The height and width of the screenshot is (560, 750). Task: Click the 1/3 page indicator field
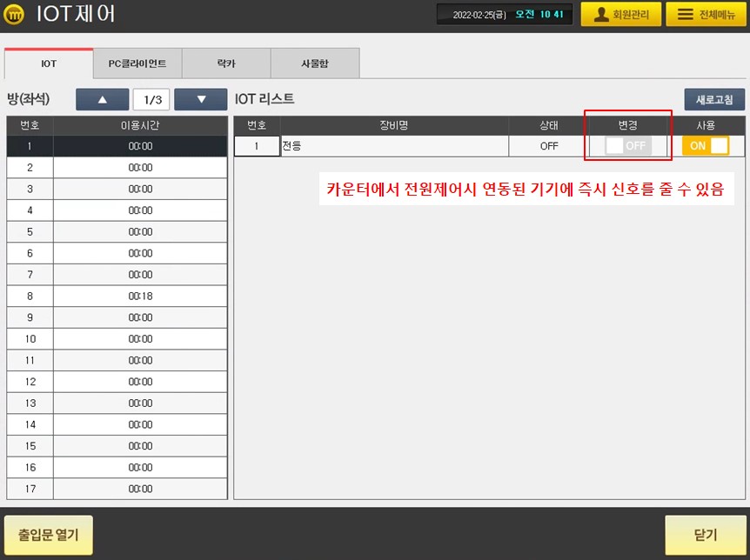point(151,99)
